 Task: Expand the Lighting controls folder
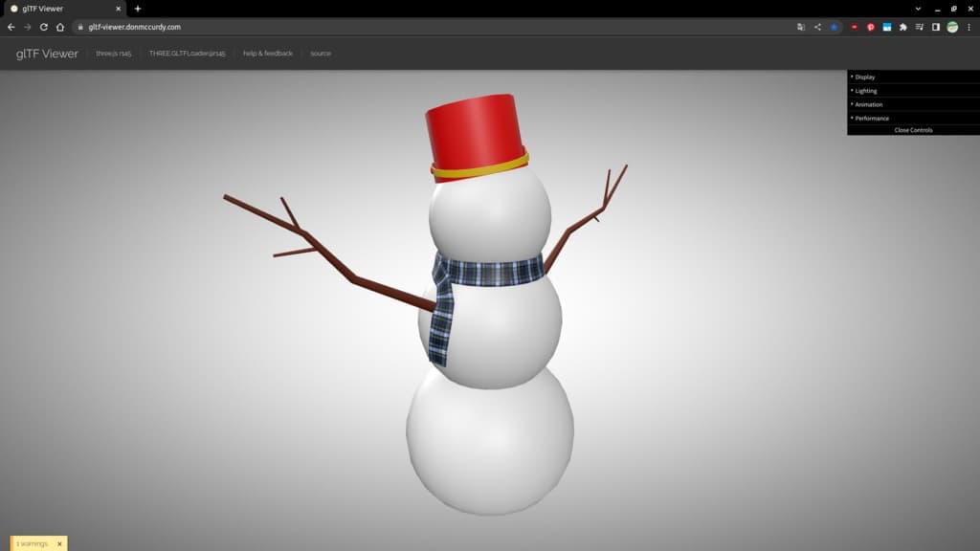pyautogui.click(x=913, y=91)
